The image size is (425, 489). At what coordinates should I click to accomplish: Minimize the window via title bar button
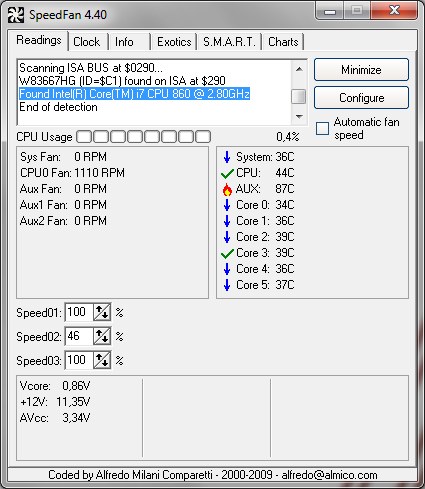pyautogui.click(x=330, y=11)
